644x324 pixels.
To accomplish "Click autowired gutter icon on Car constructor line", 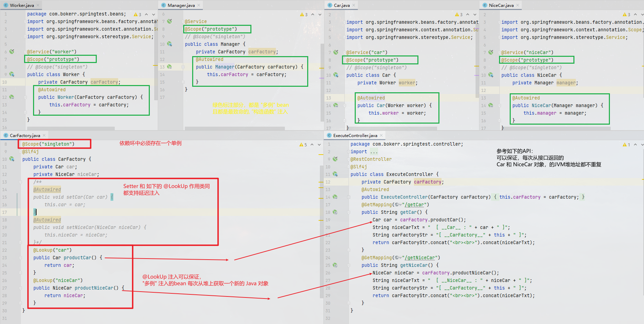I will pyautogui.click(x=336, y=105).
